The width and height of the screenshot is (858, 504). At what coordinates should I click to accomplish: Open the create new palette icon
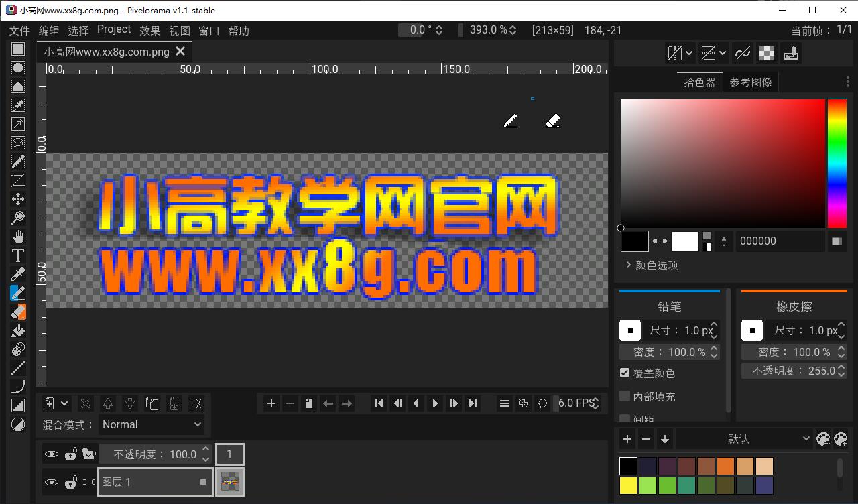click(841, 439)
